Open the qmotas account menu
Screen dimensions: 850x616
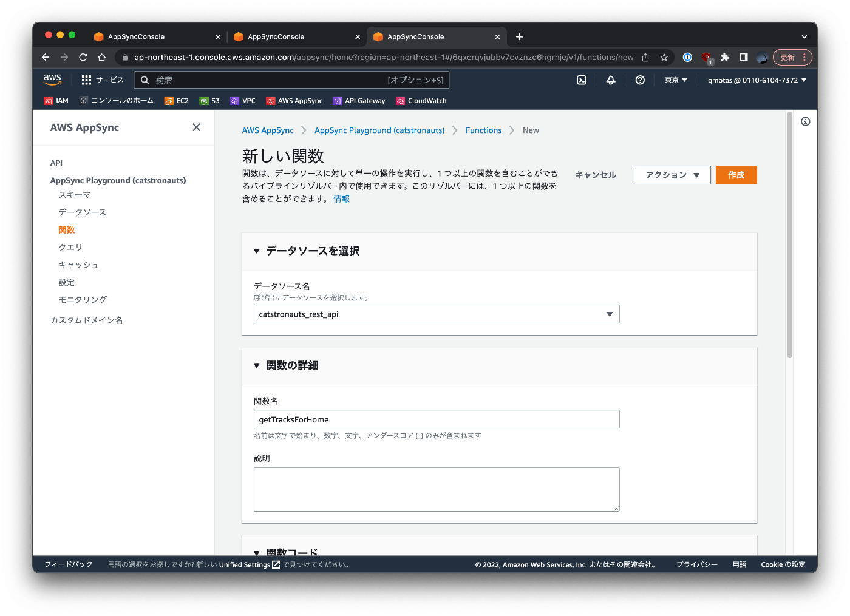pos(757,80)
